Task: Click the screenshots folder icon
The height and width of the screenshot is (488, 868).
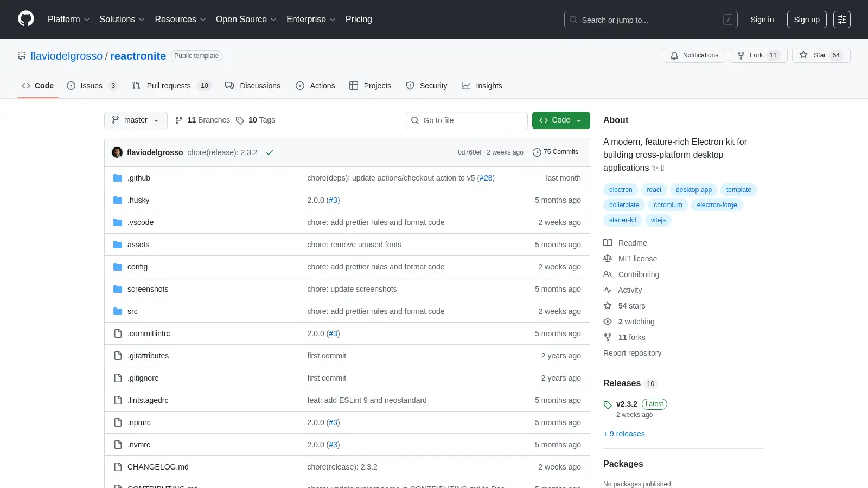Action: pyautogui.click(x=118, y=289)
